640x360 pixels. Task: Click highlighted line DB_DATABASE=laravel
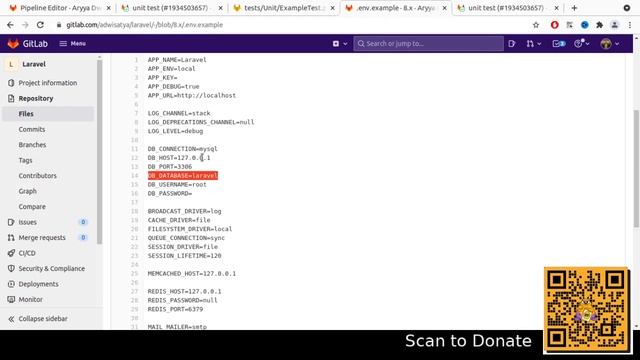[x=183, y=176]
